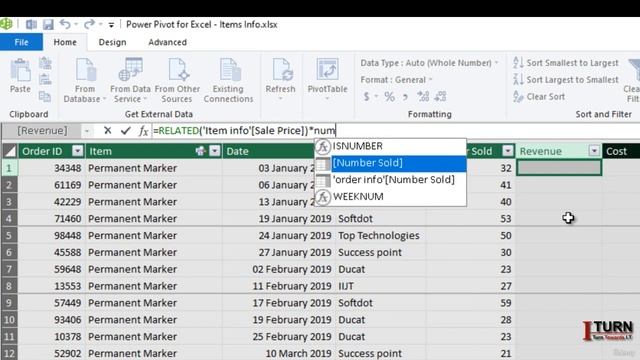640x360 pixels.
Task: Sort Smallest to Largest
Action: tap(566, 63)
